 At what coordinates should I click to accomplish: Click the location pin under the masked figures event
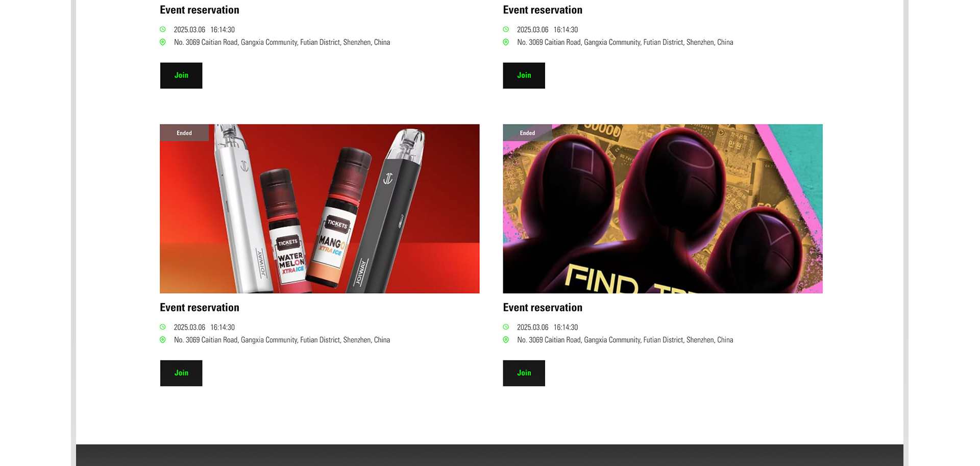(506, 340)
